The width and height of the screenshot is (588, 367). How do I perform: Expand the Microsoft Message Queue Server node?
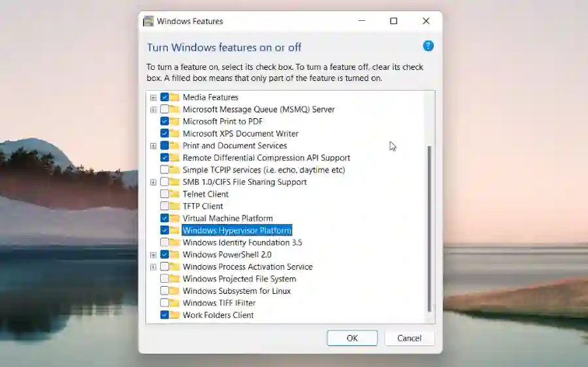[154, 110]
